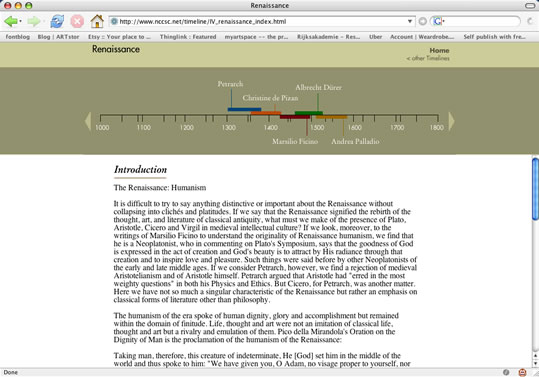539x377 pixels.
Task: Reload the page with the refresh icon
Action: [x=57, y=21]
